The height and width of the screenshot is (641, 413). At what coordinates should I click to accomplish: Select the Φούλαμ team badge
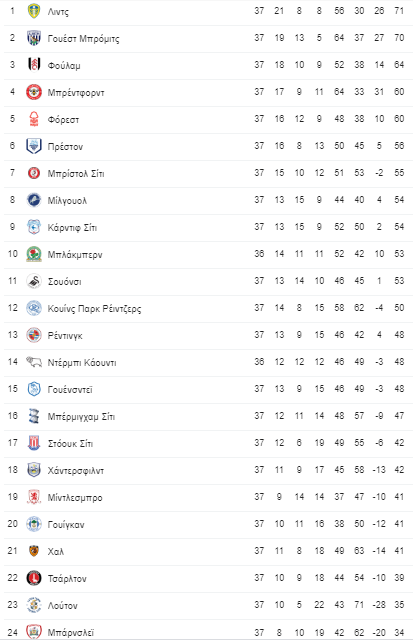pyautogui.click(x=34, y=65)
